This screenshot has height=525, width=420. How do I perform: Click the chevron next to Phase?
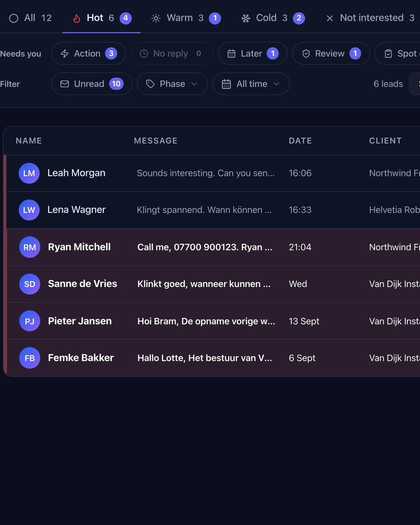[194, 84]
